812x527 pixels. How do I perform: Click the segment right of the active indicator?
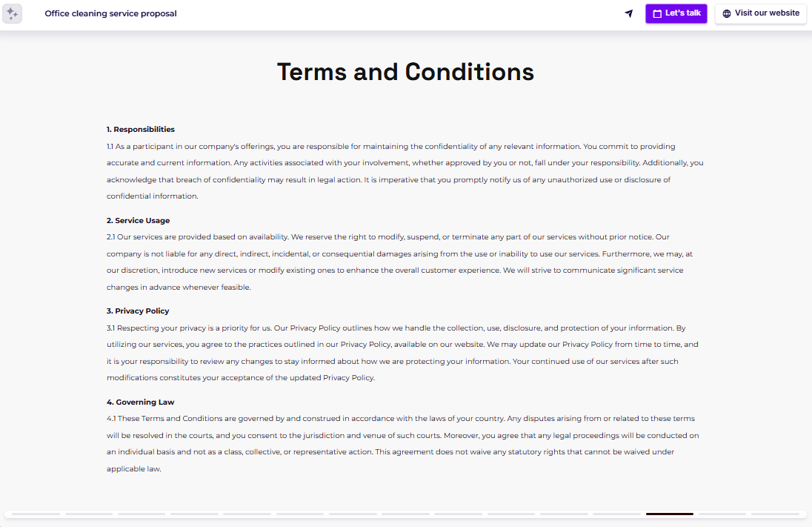(x=722, y=513)
